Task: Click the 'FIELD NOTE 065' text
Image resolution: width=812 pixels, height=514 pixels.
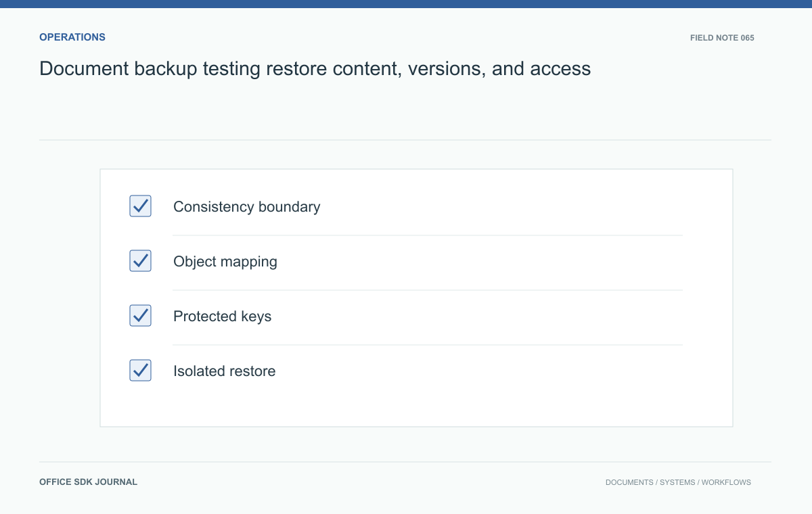Action: click(722, 38)
